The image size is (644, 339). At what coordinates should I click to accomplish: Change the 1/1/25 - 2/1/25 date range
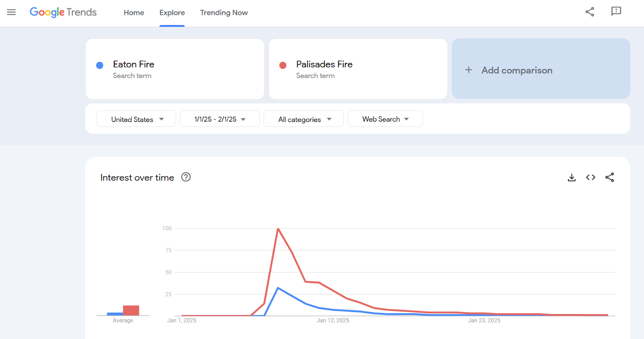219,119
